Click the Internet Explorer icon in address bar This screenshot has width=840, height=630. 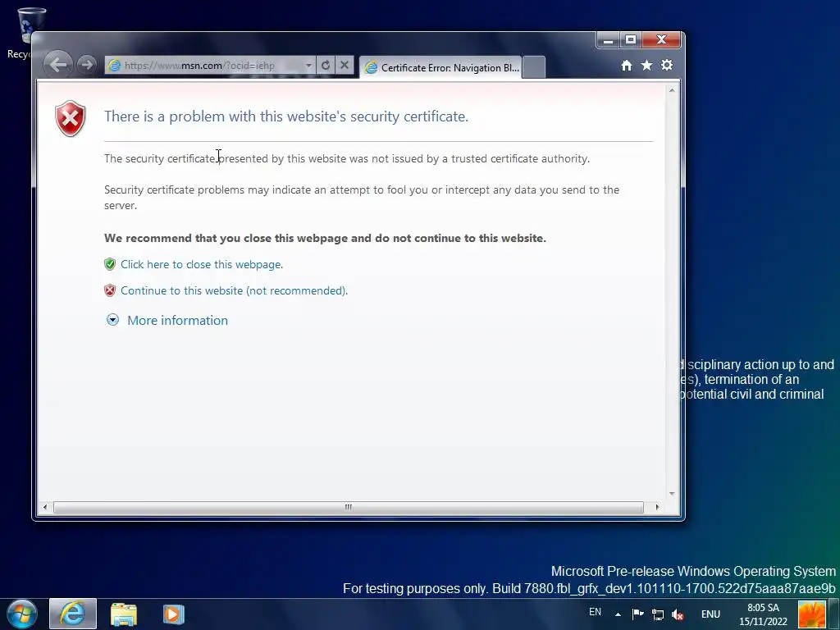coord(114,66)
